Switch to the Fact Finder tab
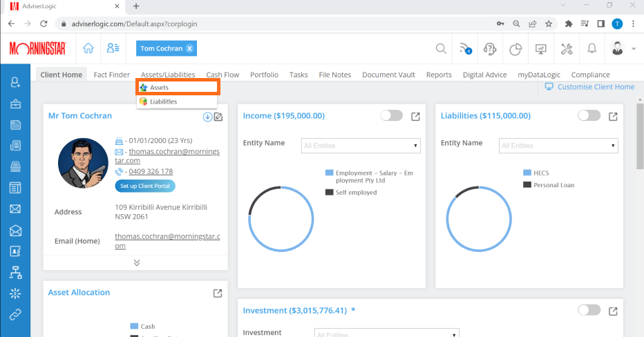644x337 pixels. pyautogui.click(x=112, y=75)
